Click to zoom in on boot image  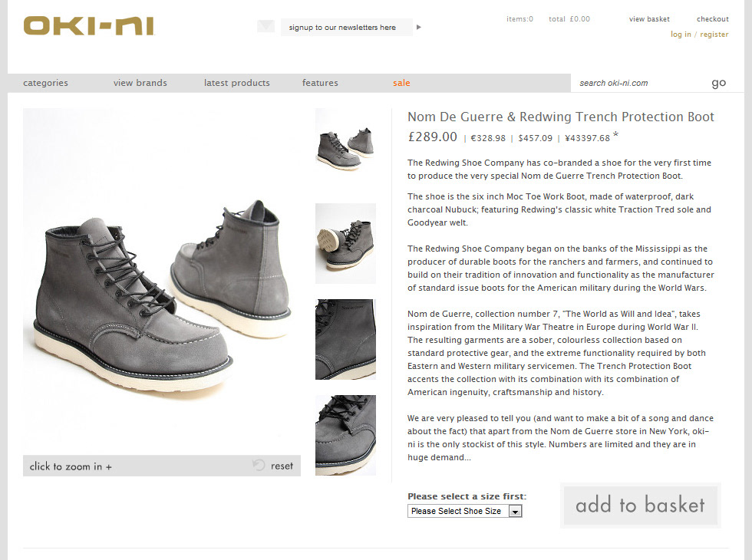coord(71,466)
